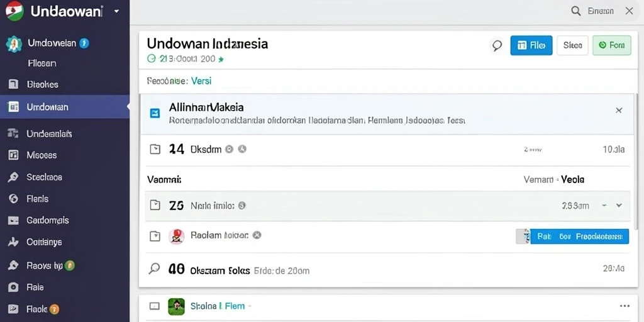Open Misoes in the sidebar

42,155
